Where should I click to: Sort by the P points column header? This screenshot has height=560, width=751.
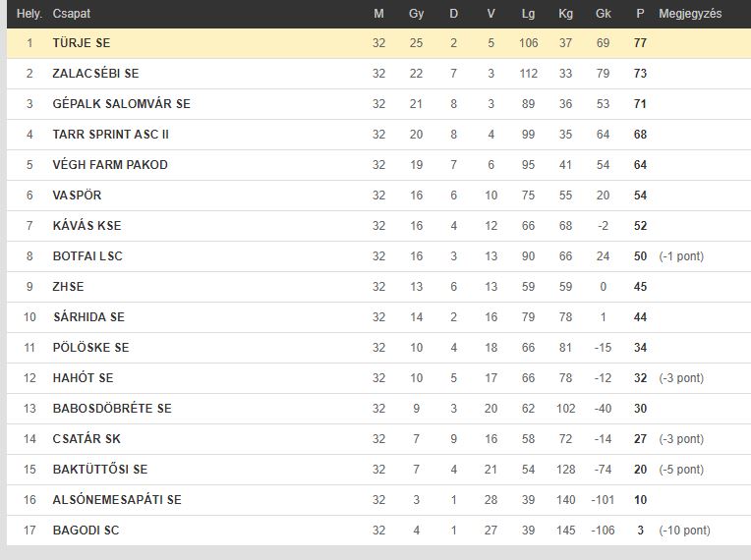coord(640,14)
